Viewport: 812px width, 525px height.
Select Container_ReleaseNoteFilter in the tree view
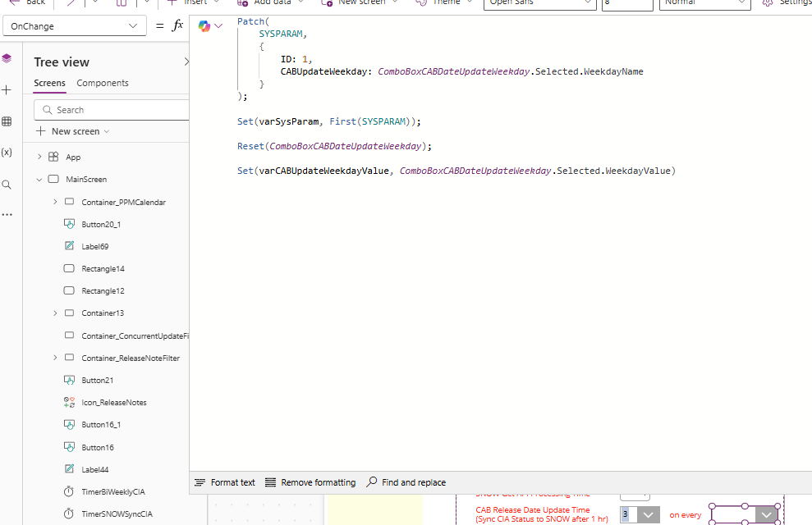(131, 358)
